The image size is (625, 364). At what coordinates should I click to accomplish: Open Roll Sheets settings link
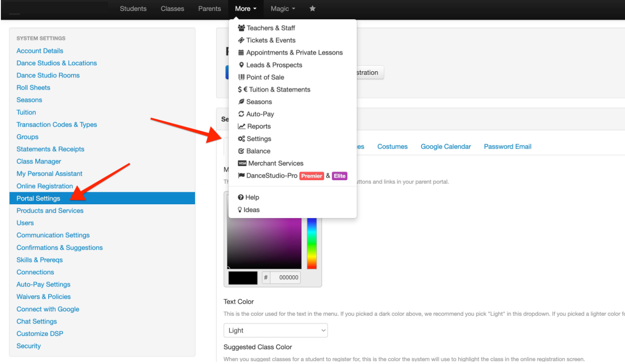click(x=33, y=87)
